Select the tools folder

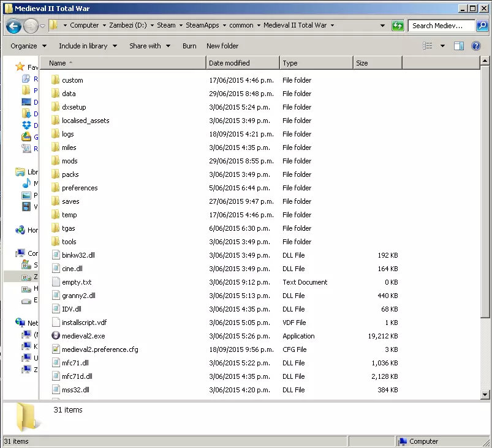69,242
